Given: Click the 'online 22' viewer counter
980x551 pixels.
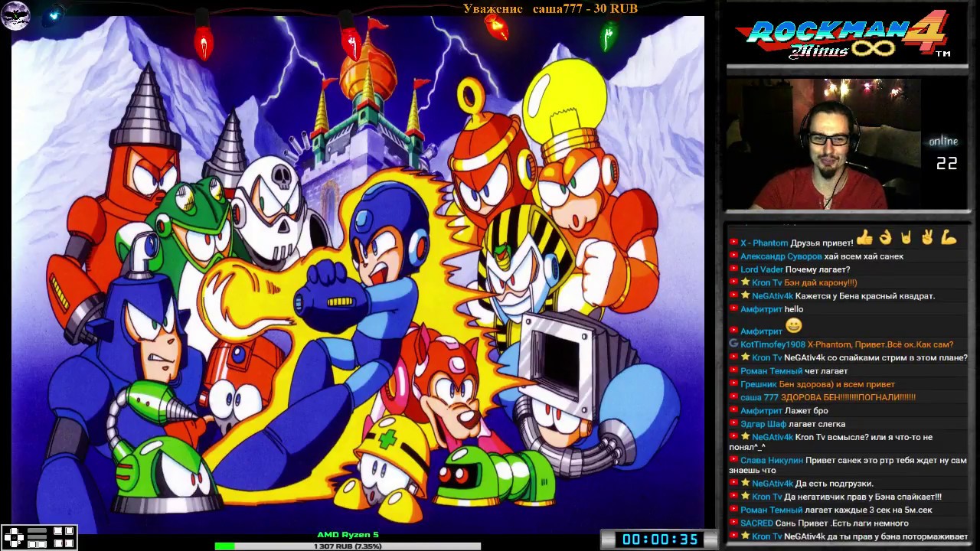Looking at the screenshot, I should [x=945, y=153].
